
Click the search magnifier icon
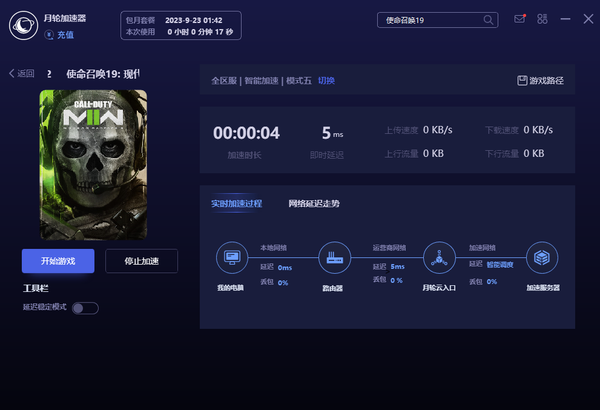[488, 20]
